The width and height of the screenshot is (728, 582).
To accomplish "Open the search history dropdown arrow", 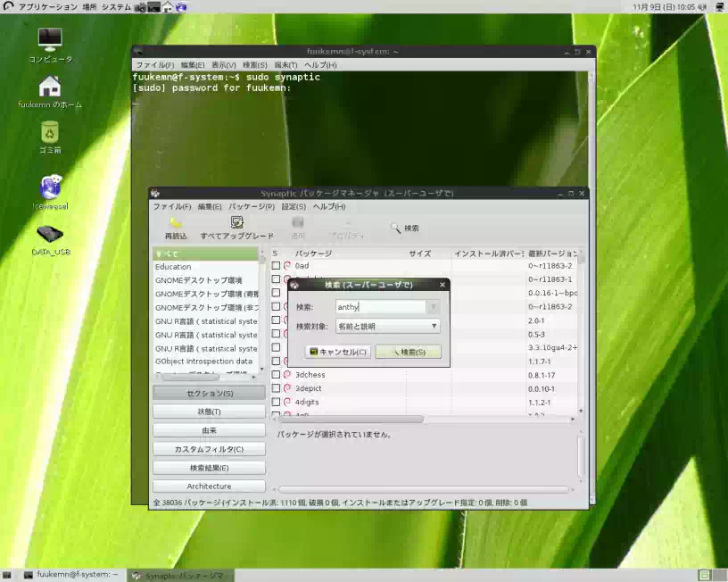I will click(x=433, y=306).
